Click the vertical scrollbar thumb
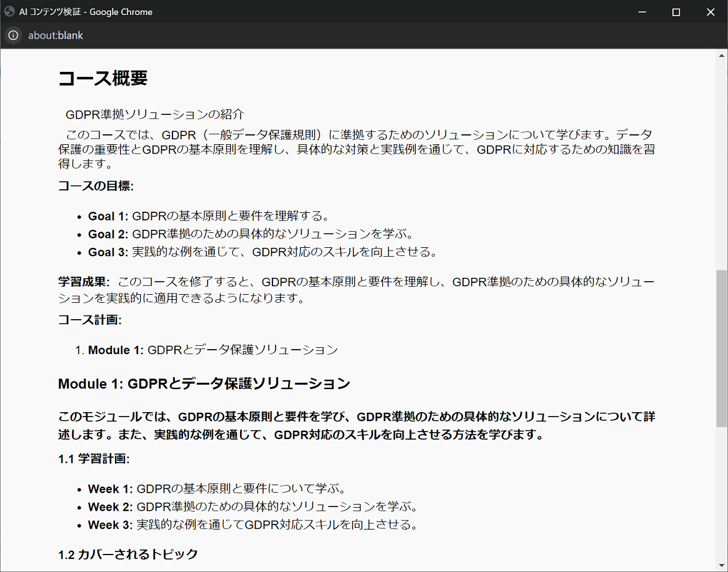Screen dimensions: 728x572 (722, 348)
